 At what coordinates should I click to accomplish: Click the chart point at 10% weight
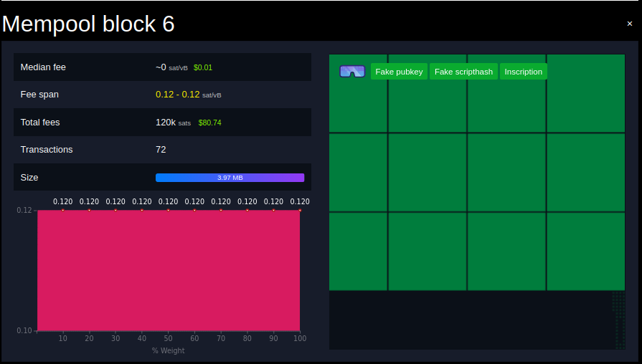tap(62, 210)
